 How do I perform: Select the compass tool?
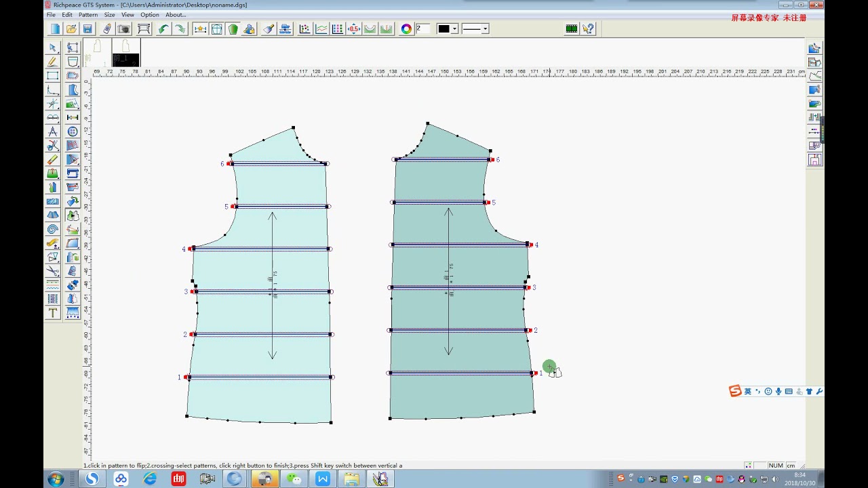(52, 131)
